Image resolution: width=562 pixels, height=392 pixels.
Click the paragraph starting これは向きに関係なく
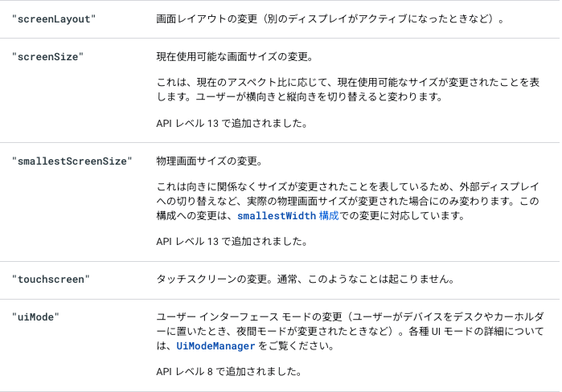coord(347,201)
